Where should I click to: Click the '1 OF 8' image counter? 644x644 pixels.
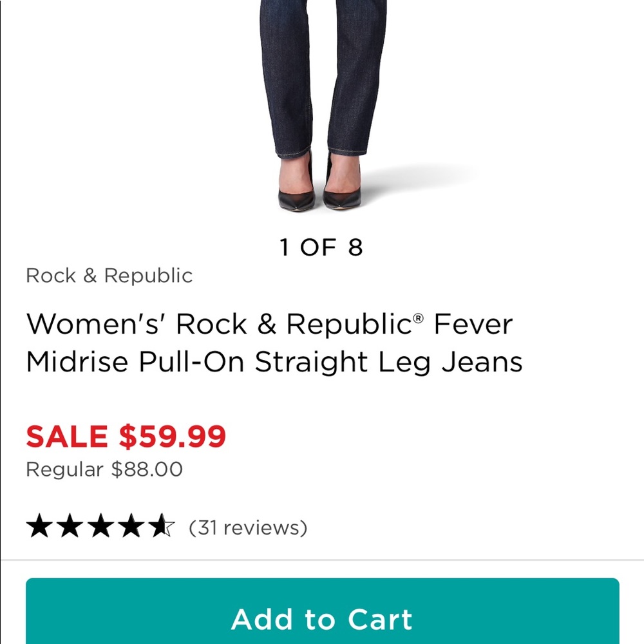point(322,246)
